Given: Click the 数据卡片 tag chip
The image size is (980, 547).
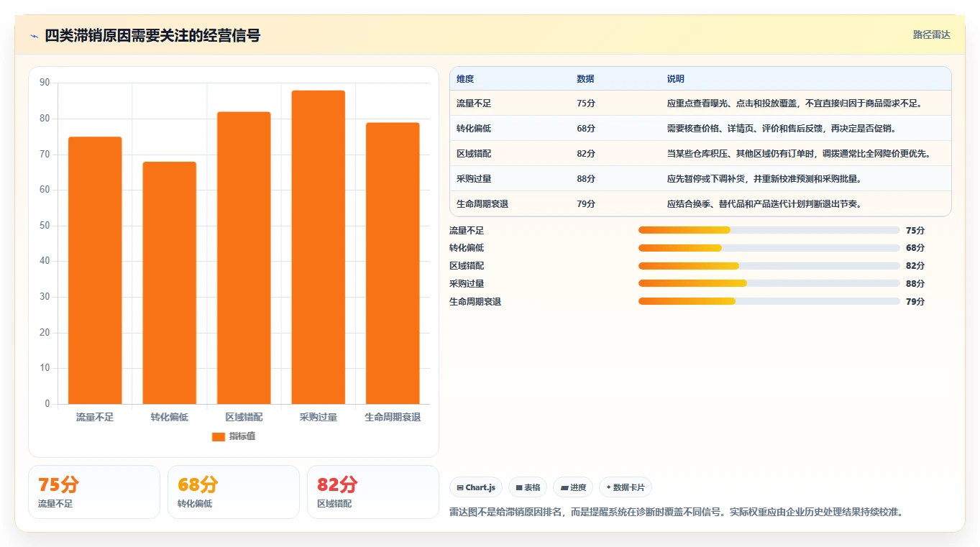Looking at the screenshot, I should click(x=625, y=487).
